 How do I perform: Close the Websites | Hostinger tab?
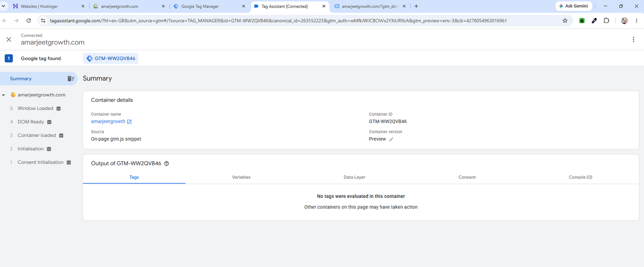coord(83,6)
